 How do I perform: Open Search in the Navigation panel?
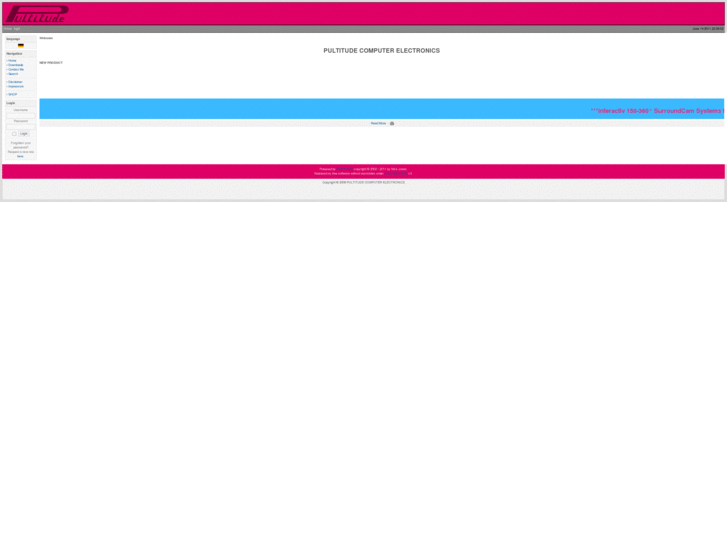[13, 74]
